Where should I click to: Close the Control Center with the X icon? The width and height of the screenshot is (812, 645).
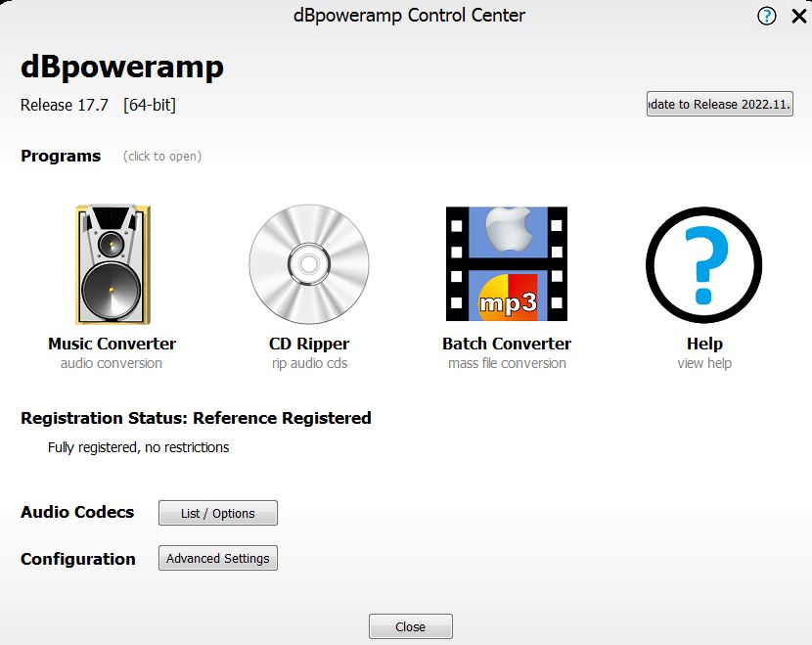tap(799, 16)
